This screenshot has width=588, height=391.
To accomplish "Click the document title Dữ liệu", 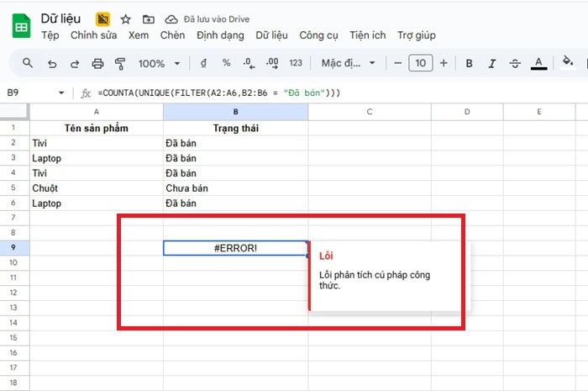I will pos(60,18).
